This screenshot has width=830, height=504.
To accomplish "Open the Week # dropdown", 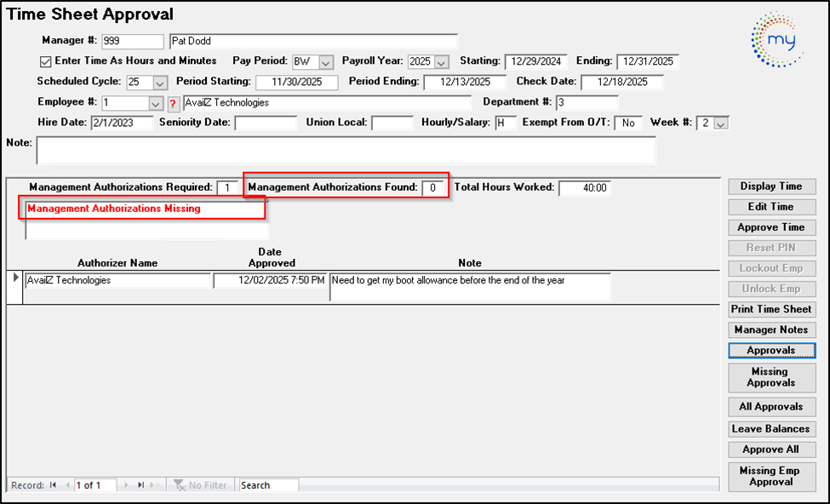I will tap(721, 123).
